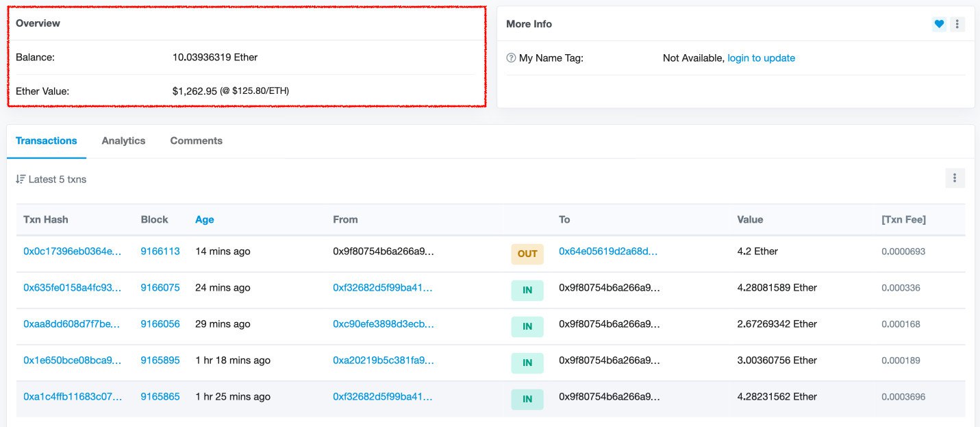
Task: Open block 9165895
Action: click(x=160, y=361)
